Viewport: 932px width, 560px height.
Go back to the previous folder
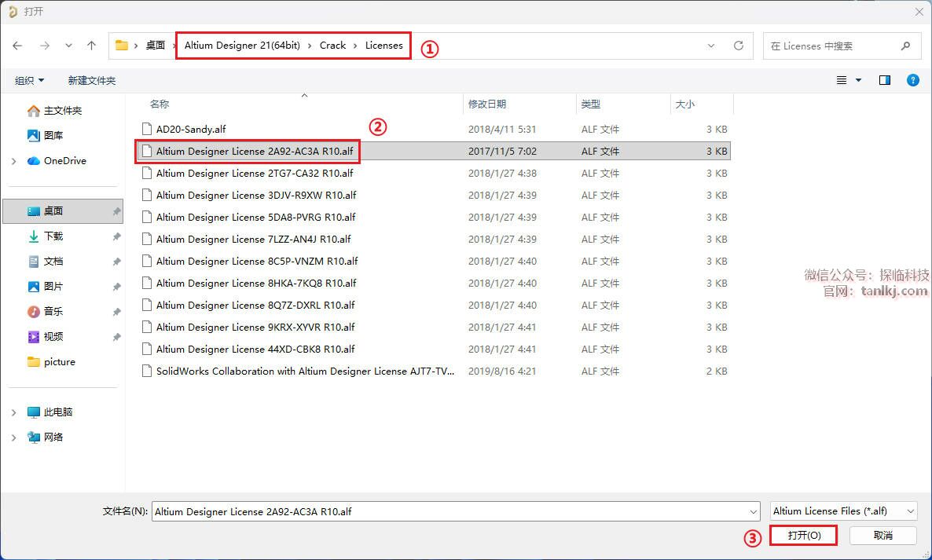click(x=17, y=46)
